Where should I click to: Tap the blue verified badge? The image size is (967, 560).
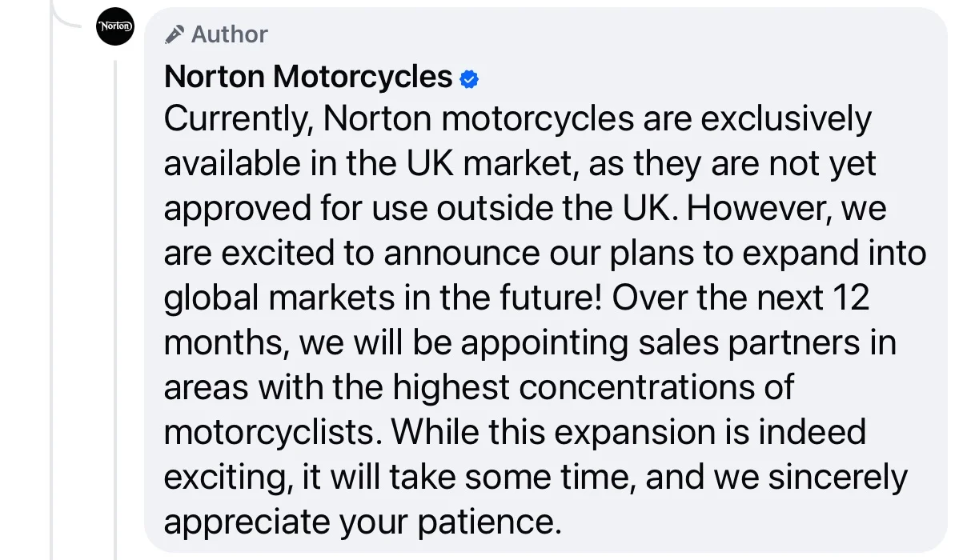[469, 78]
